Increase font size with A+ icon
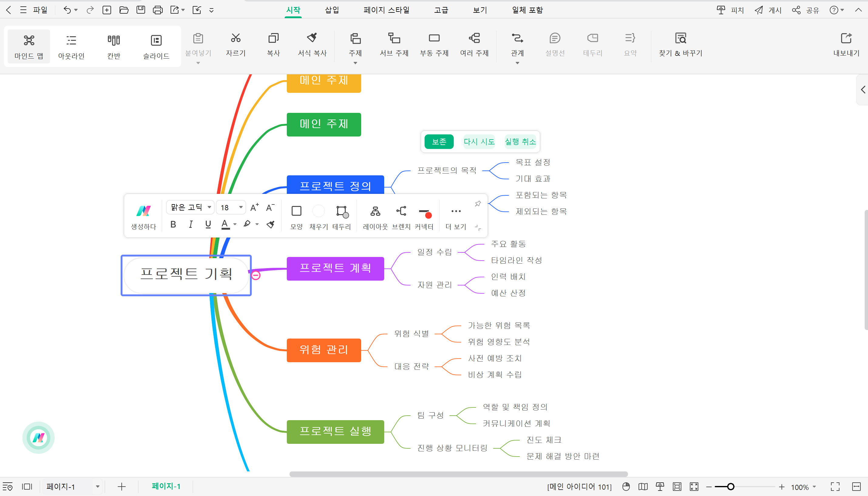Image resolution: width=868 pixels, height=496 pixels. [x=254, y=207]
